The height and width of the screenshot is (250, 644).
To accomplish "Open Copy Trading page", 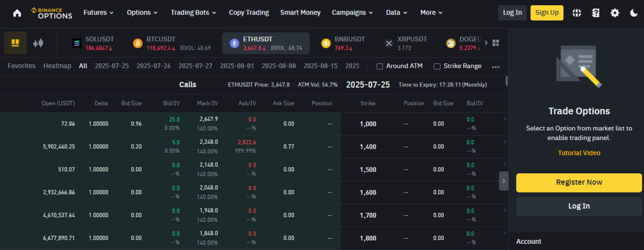I will 249,12.
